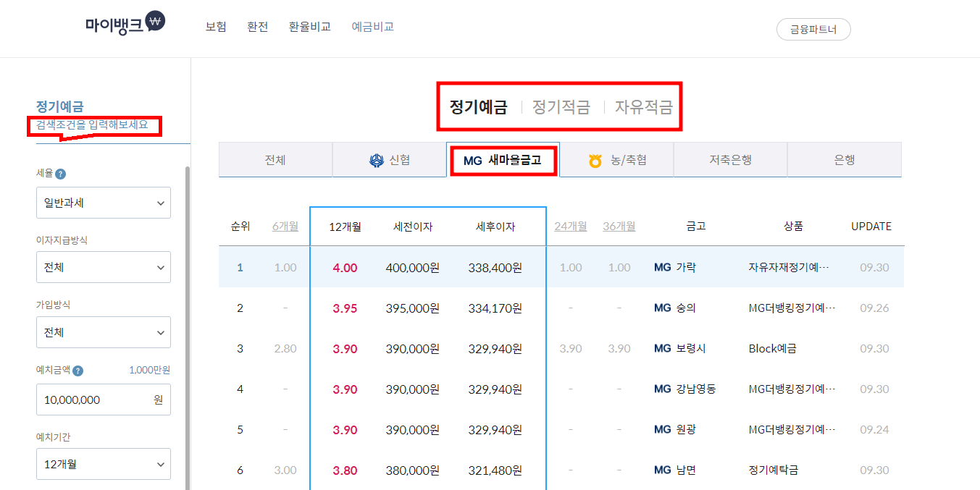
Task: Click the MG logo beside 숭의
Action: point(662,308)
